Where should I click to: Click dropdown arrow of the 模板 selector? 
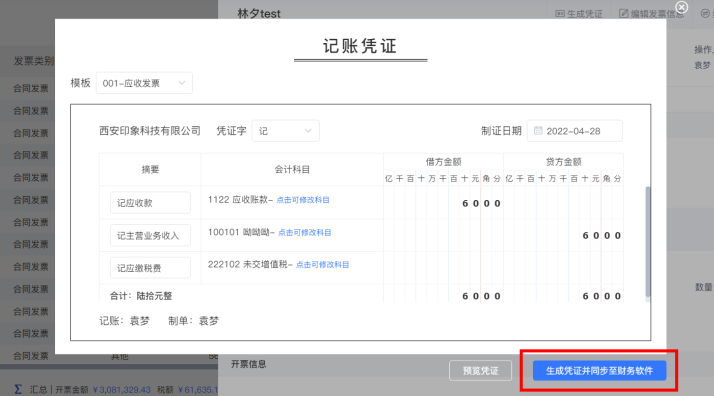coord(182,83)
